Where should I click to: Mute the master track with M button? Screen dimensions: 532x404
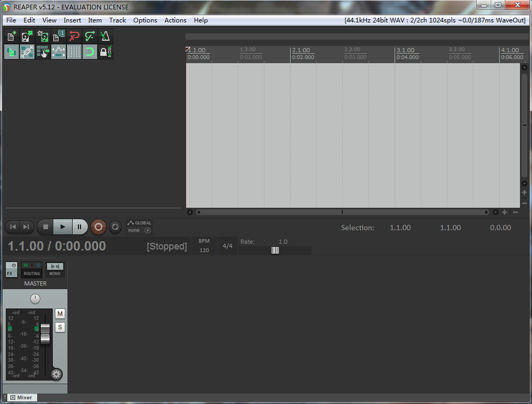click(60, 314)
